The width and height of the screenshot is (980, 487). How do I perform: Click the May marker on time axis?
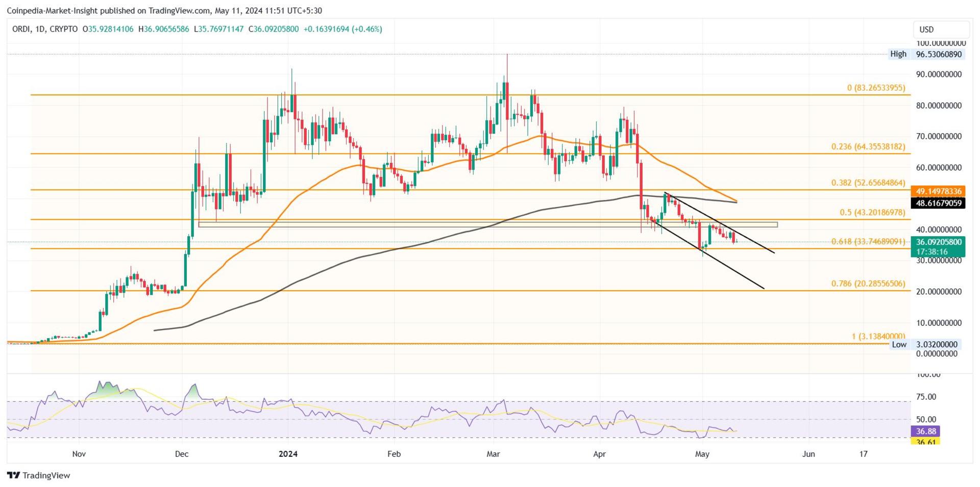click(702, 453)
